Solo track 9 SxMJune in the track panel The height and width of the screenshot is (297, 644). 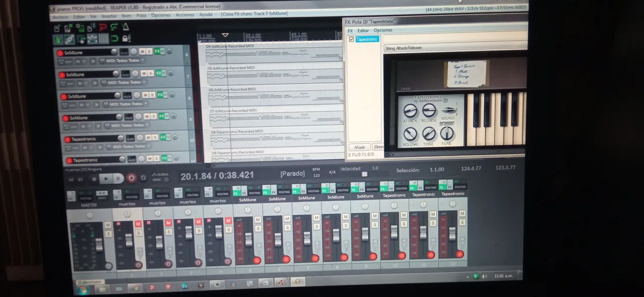[x=155, y=116]
